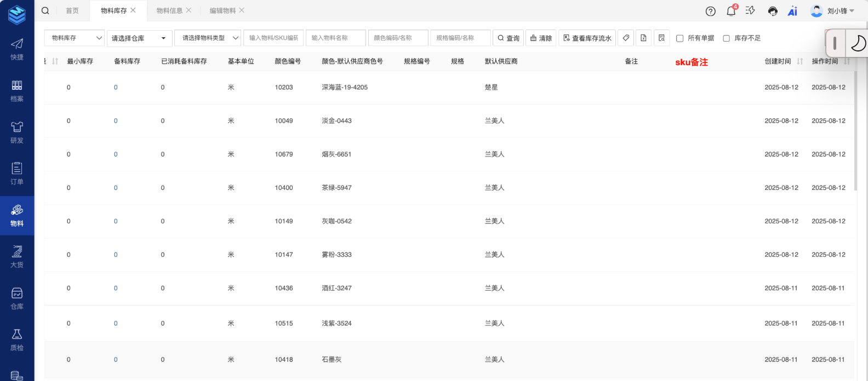
Task: Switch to the 物料信息 tab
Action: [169, 10]
